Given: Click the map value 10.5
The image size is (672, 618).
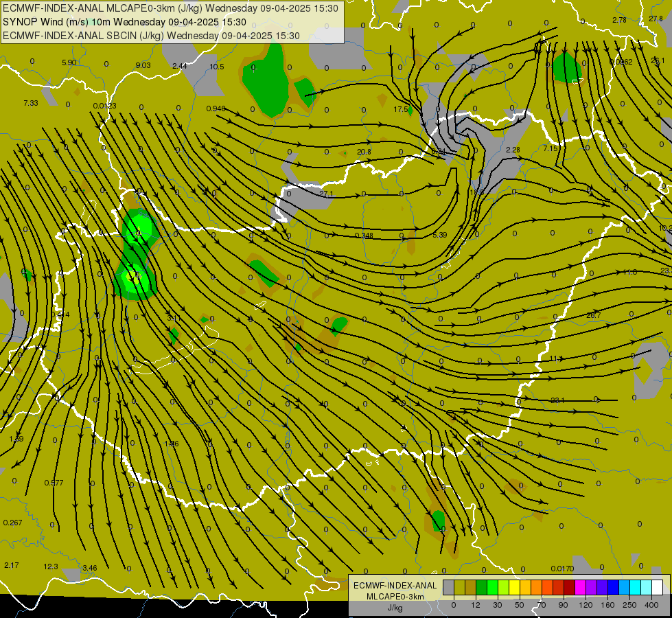Looking at the screenshot, I should coord(217,67).
